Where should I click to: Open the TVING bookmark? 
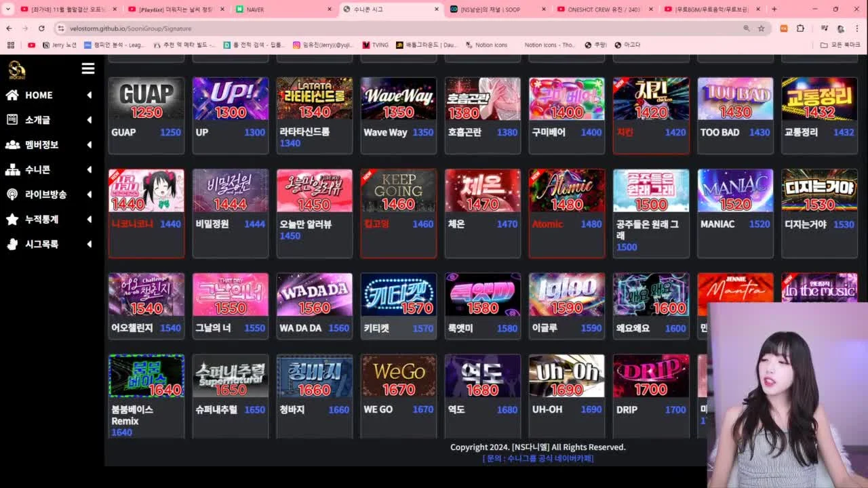[375, 45]
